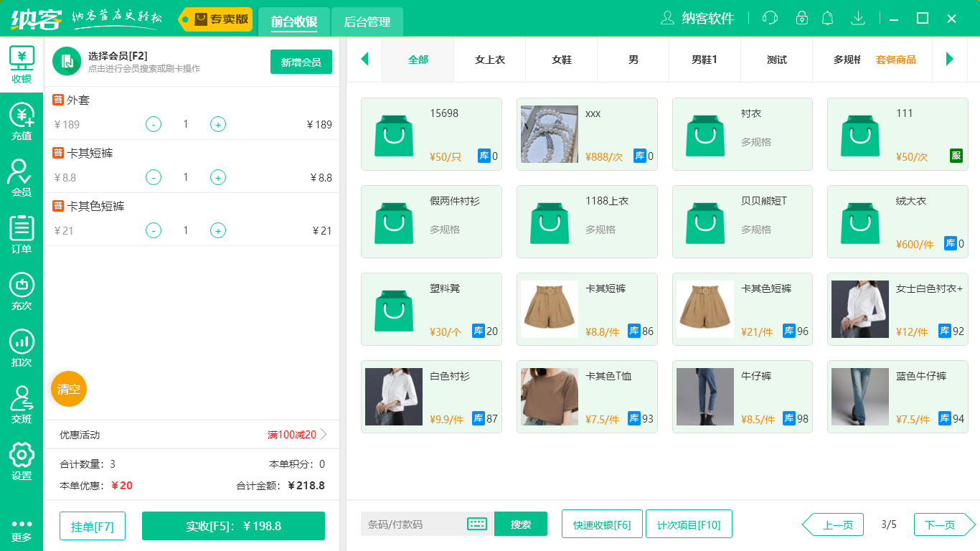Open the 会员 member management icon
This screenshot has height=551, width=980.
coord(22,176)
